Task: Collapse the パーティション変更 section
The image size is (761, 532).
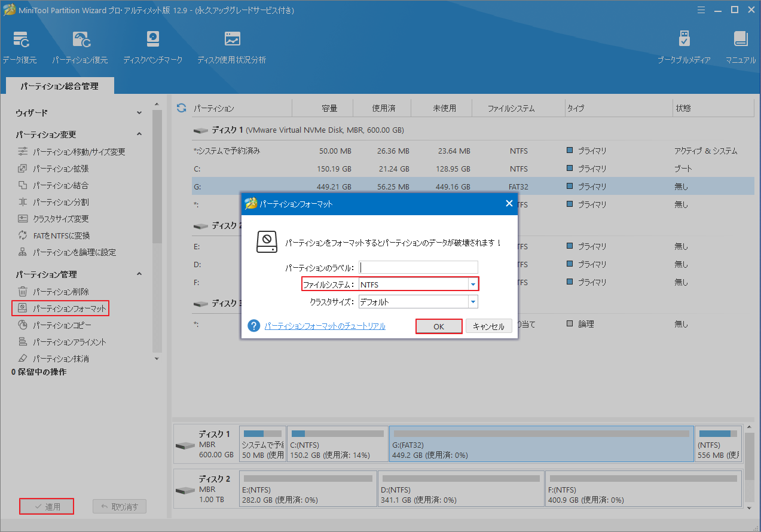Action: coord(139,134)
